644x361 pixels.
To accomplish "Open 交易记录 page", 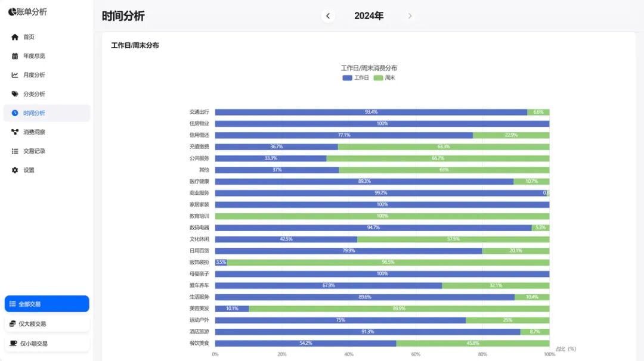I will click(47, 151).
